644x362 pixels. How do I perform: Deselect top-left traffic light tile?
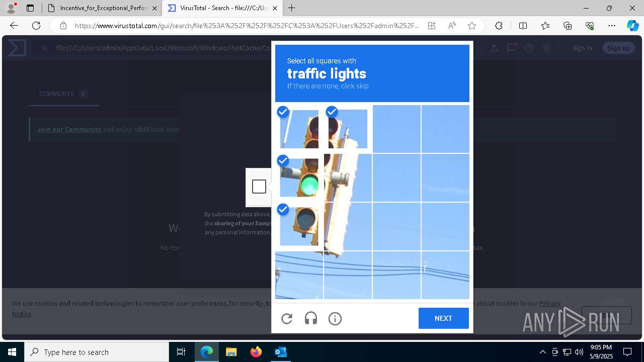pos(299,129)
